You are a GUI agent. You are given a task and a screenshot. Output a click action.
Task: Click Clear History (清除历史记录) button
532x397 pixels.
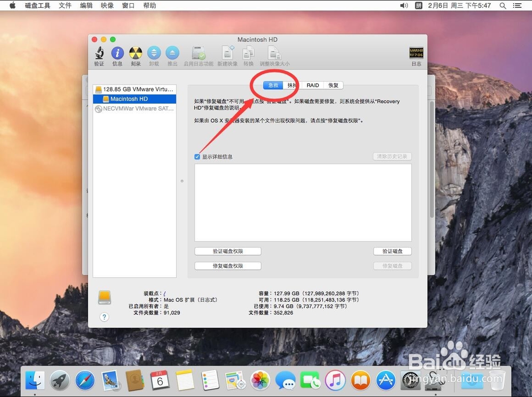pos(392,156)
